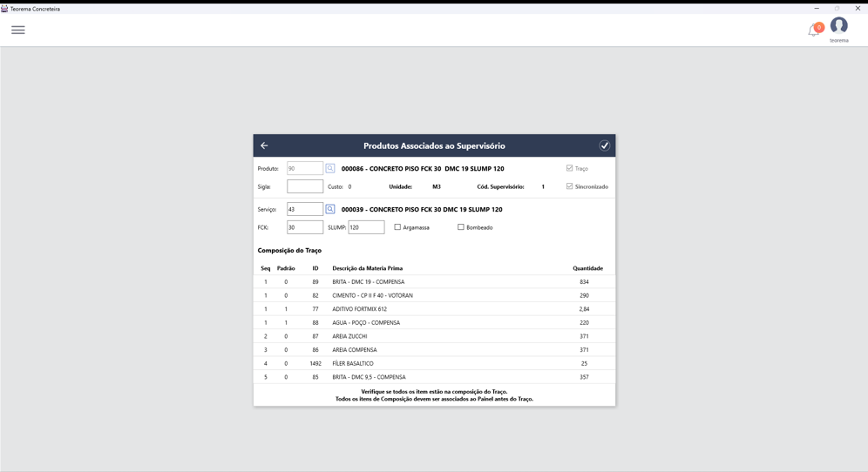Select the ADITIVO FORTMIX 612 row
The height and width of the screenshot is (472, 868).
434,309
